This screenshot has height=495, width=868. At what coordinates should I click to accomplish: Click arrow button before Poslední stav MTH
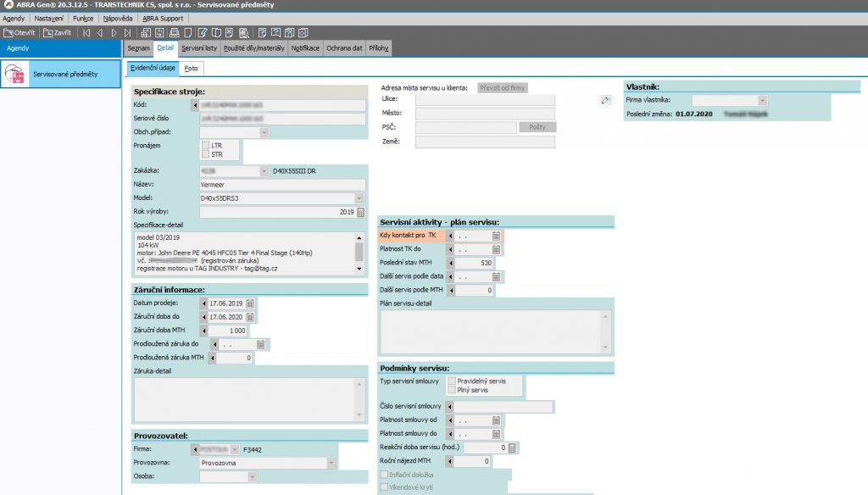[451, 263]
